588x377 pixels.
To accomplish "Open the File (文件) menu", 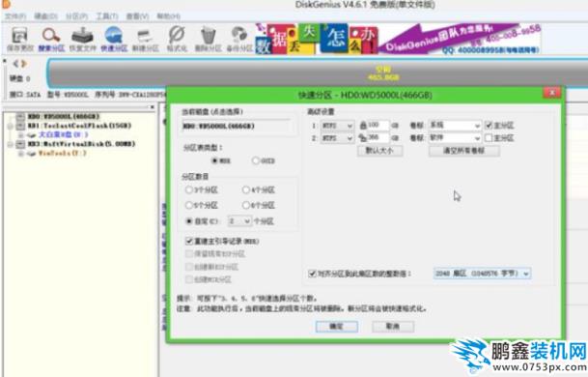I will pyautogui.click(x=15, y=16).
